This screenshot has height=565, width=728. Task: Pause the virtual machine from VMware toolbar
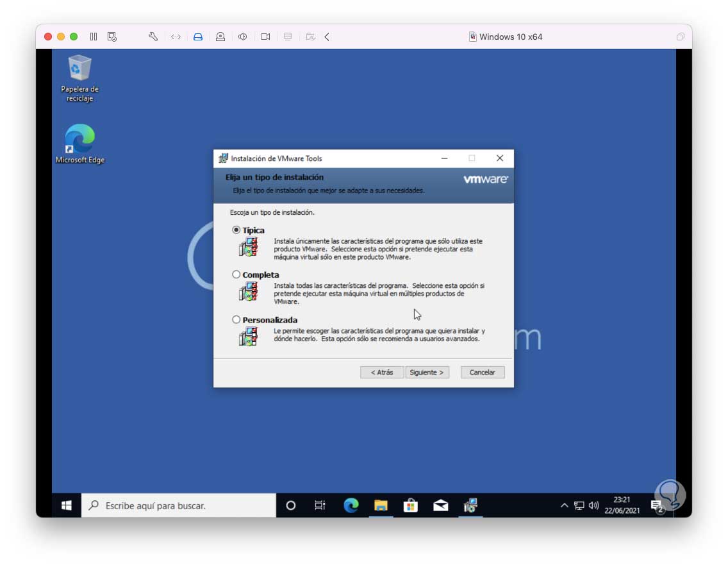pyautogui.click(x=94, y=37)
